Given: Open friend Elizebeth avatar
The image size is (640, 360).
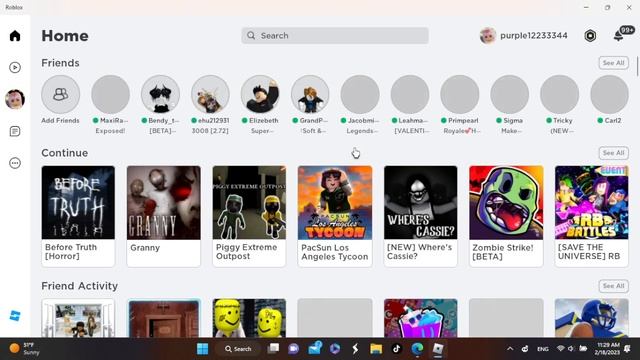Looking at the screenshot, I should [x=260, y=94].
